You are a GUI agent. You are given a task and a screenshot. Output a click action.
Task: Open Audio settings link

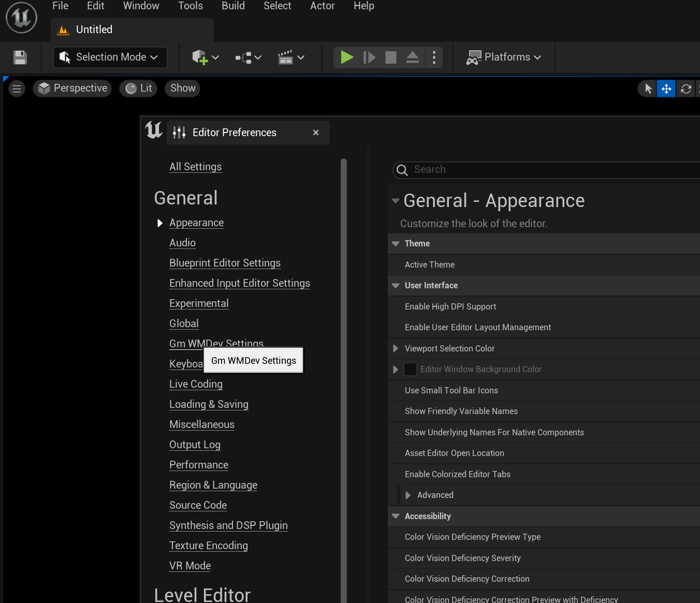click(182, 243)
